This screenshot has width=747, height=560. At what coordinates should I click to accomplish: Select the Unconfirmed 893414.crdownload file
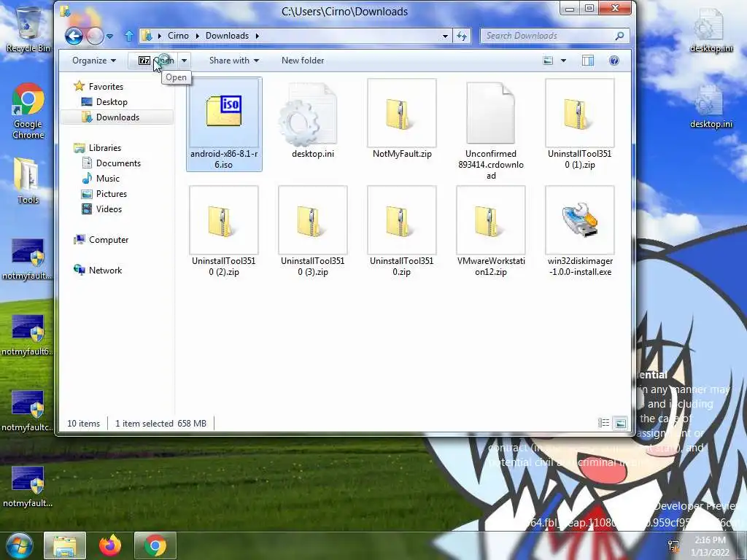pos(491,130)
